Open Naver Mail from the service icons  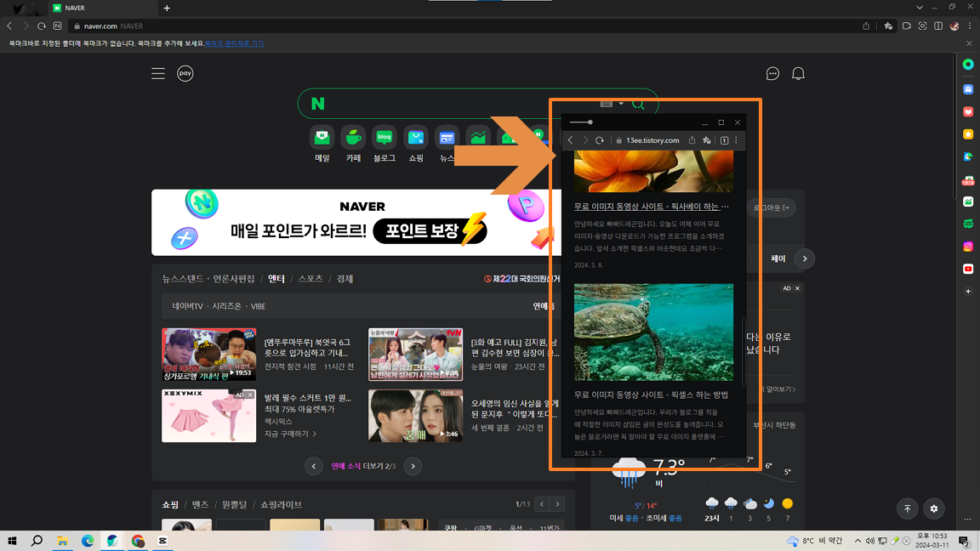(x=322, y=139)
